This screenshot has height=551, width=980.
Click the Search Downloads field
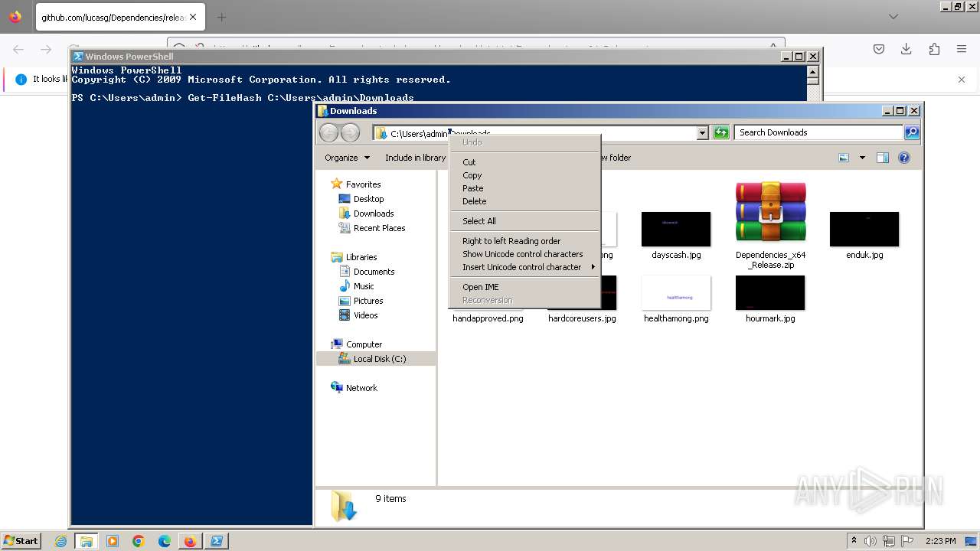818,132
